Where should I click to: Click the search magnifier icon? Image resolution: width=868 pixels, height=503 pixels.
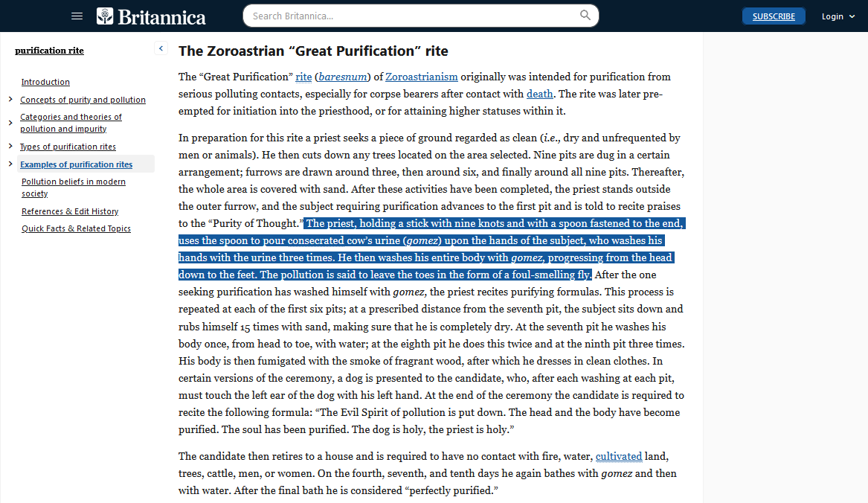(585, 16)
